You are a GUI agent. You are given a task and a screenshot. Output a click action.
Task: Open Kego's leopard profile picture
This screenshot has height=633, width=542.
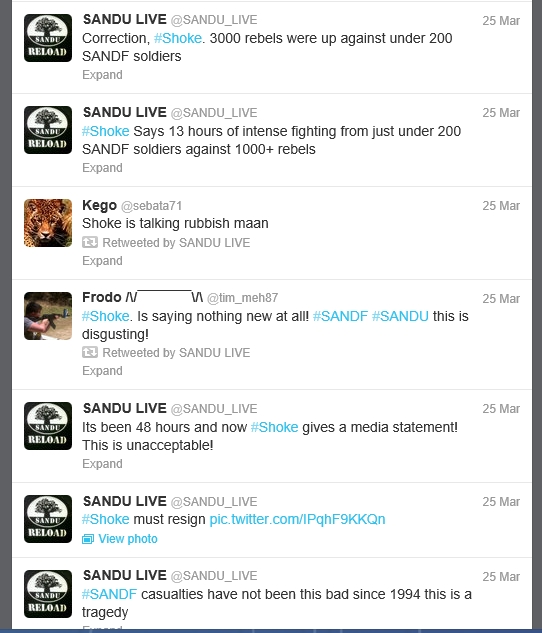(48, 223)
